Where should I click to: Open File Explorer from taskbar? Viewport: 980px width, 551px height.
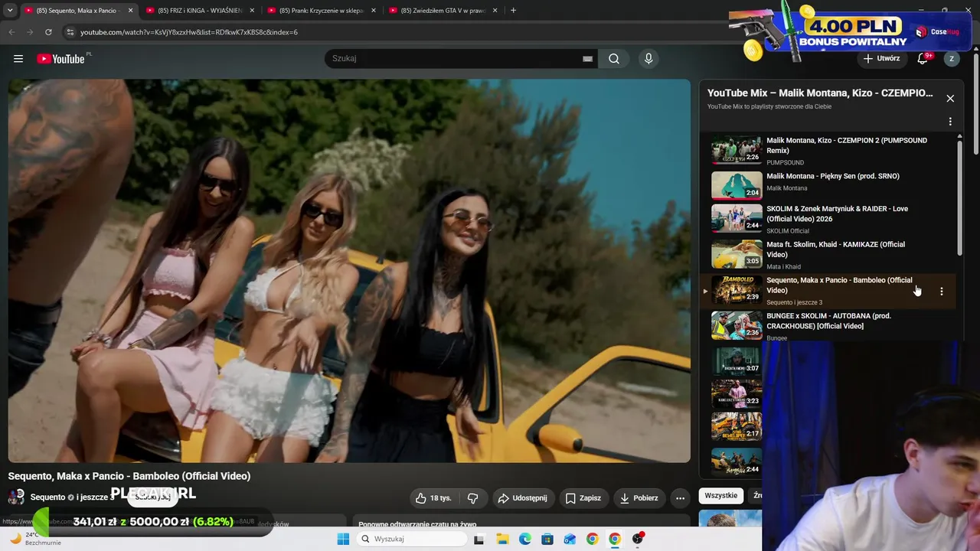(x=502, y=539)
